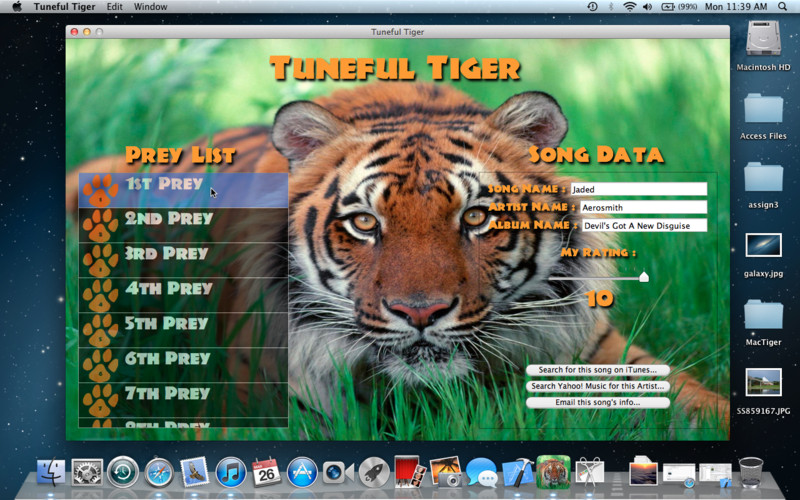This screenshot has height=500, width=800.
Task: Click "Email this song's info..." button
Action: [x=597, y=403]
